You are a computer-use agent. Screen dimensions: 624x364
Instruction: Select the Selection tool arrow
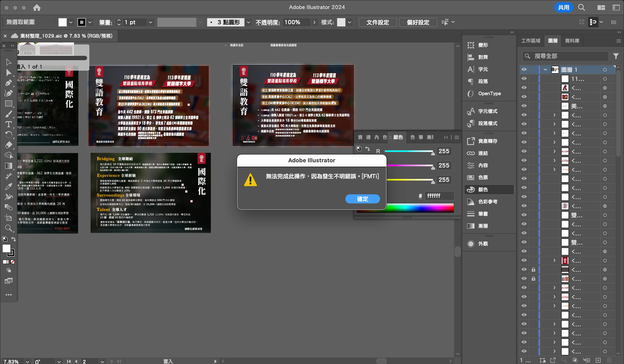(x=9, y=62)
